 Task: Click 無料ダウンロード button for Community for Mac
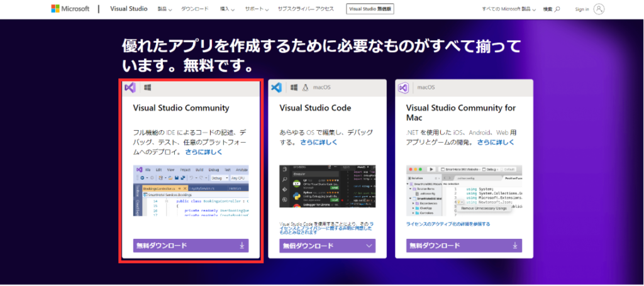[464, 245]
